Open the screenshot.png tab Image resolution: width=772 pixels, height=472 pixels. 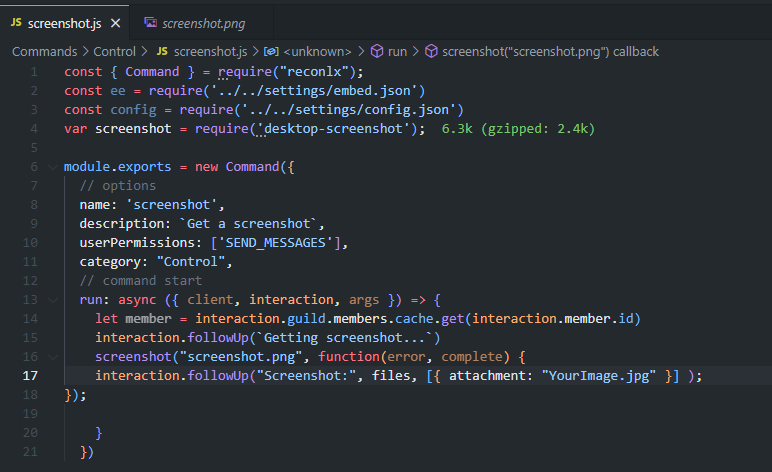click(x=201, y=23)
